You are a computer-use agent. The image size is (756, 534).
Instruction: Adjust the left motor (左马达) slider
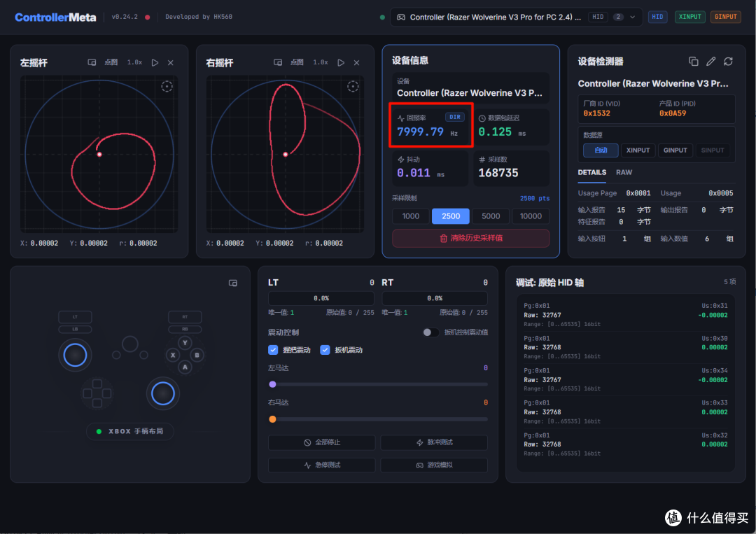click(379, 385)
